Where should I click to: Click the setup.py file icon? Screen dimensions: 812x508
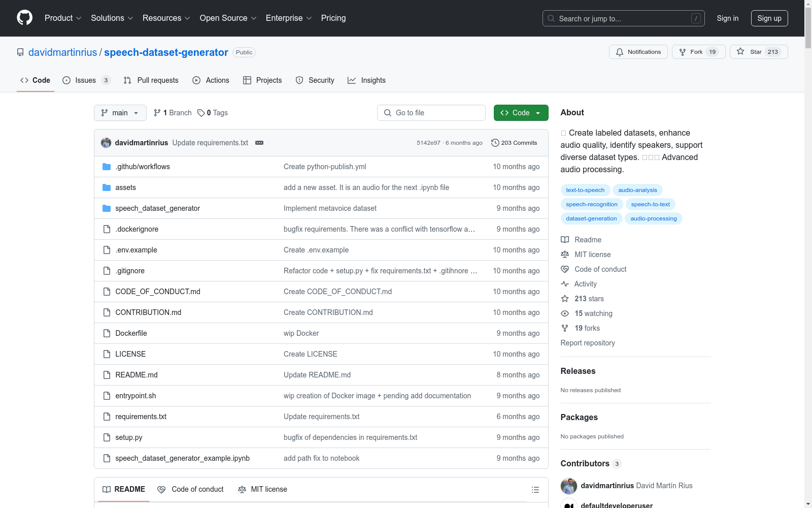(x=107, y=437)
